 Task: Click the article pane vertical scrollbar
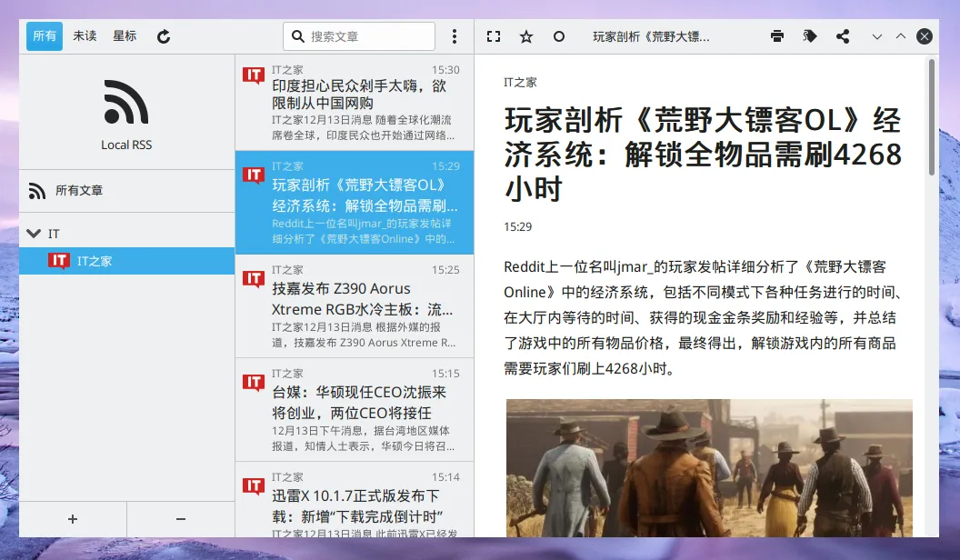[931, 118]
